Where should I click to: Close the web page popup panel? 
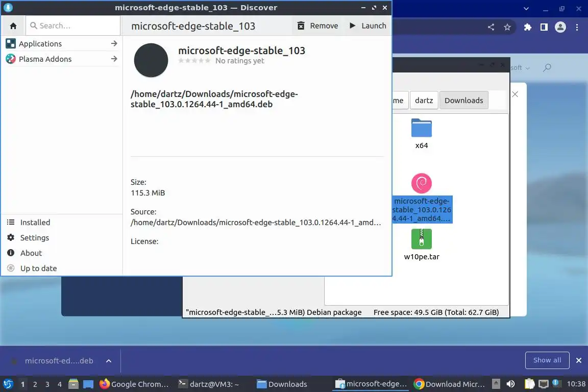click(x=515, y=94)
